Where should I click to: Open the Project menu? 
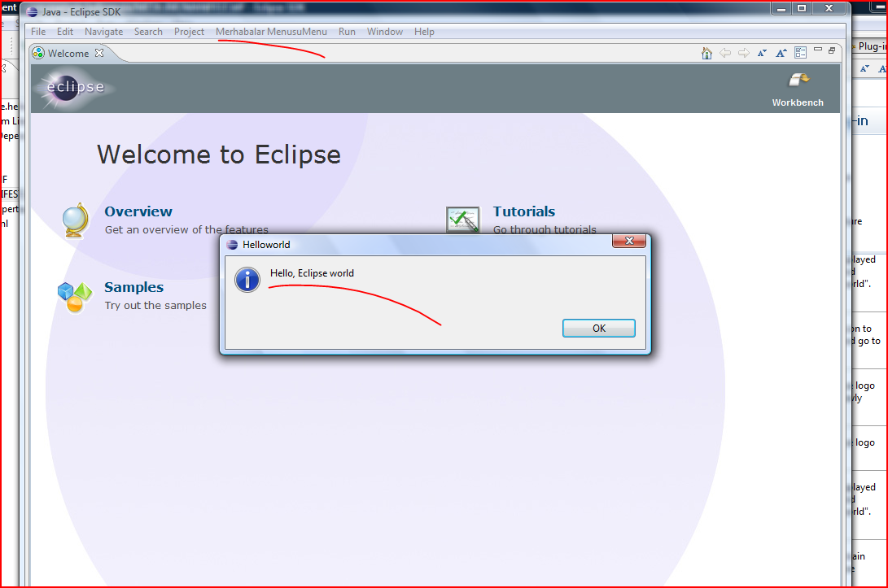189,32
